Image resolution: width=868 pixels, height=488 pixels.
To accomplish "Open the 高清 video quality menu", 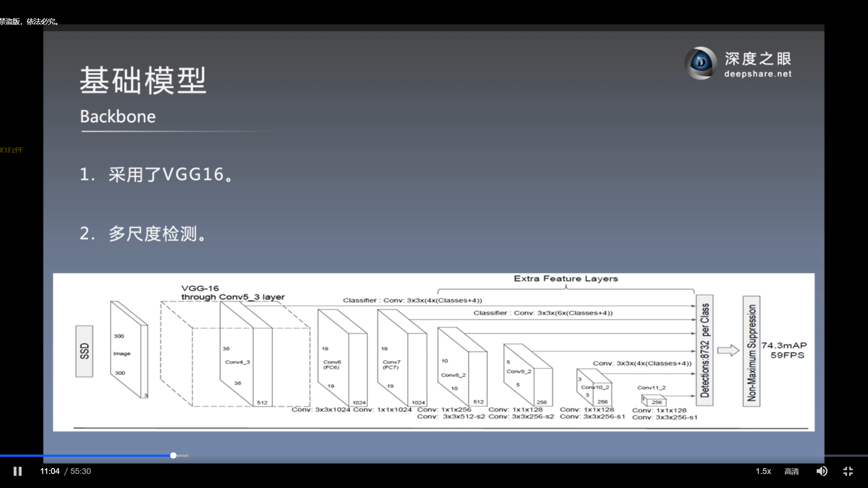I will pos(791,471).
